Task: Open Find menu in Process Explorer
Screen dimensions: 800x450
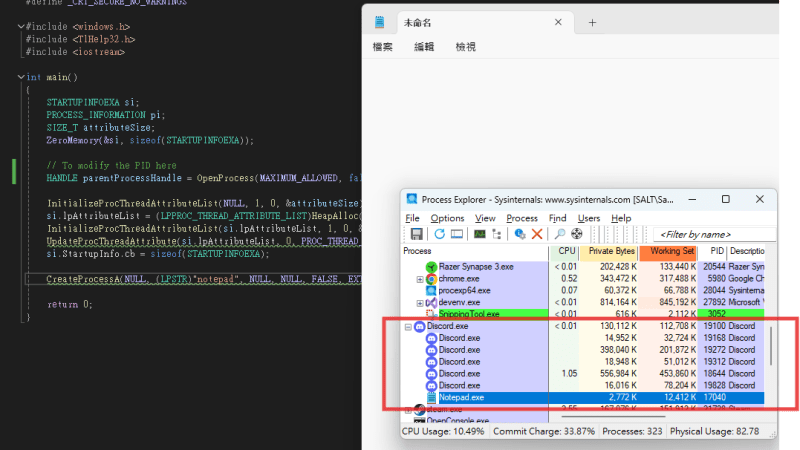Action: point(557,218)
